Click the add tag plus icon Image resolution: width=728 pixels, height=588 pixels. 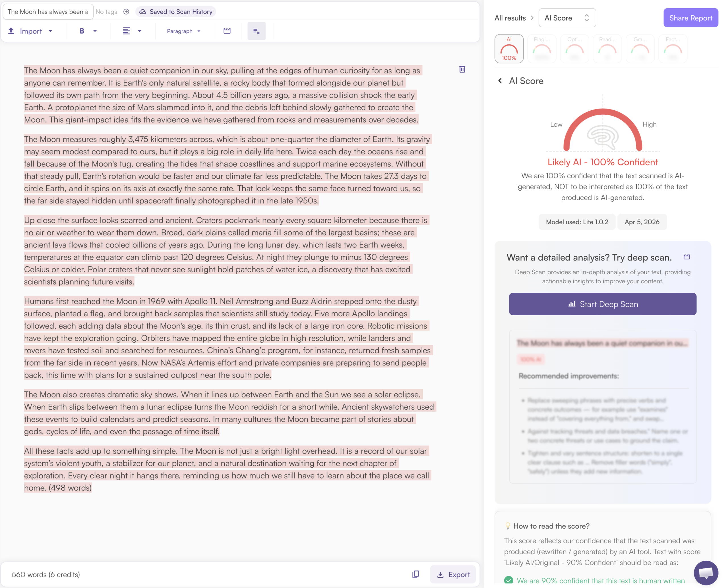click(x=126, y=11)
